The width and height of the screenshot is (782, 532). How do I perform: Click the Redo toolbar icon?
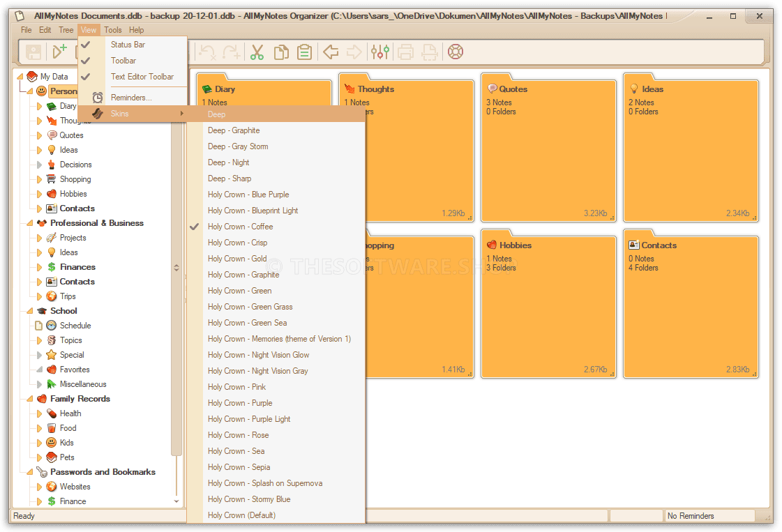tap(232, 52)
